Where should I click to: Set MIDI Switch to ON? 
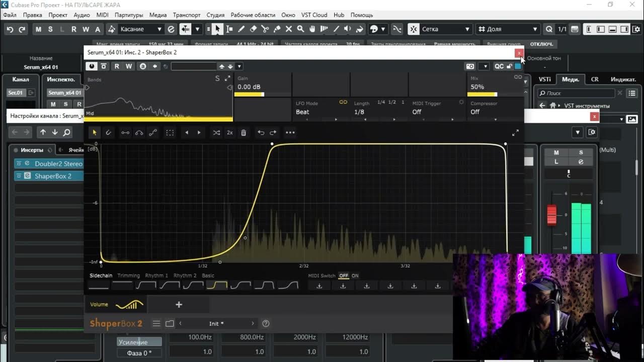[x=355, y=276]
